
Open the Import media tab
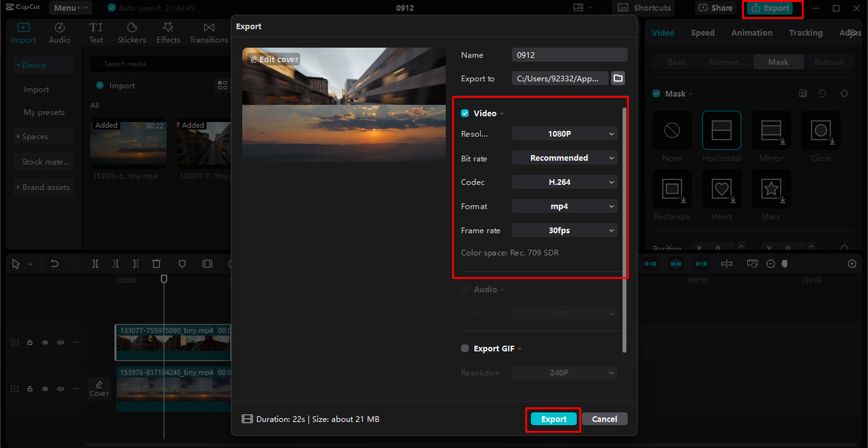click(x=23, y=33)
